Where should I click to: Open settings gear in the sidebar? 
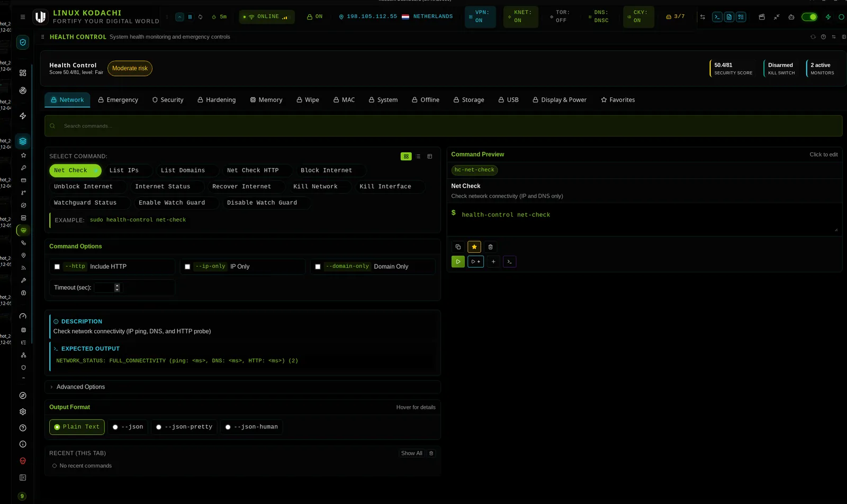23,412
